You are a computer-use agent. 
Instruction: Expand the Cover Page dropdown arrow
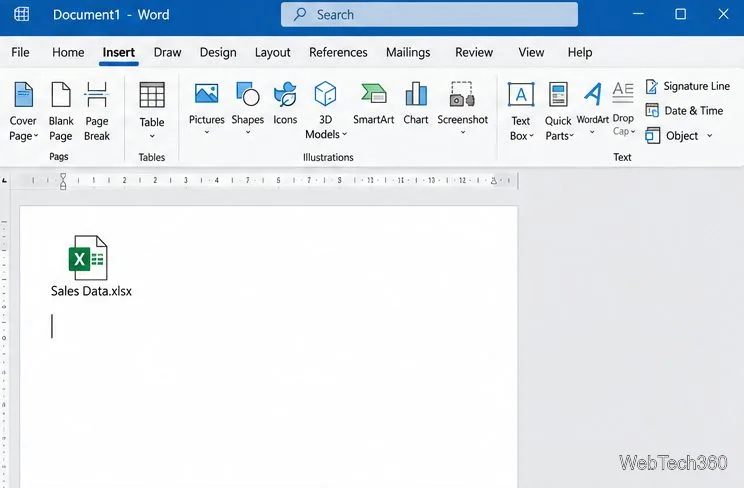[x=36, y=136]
